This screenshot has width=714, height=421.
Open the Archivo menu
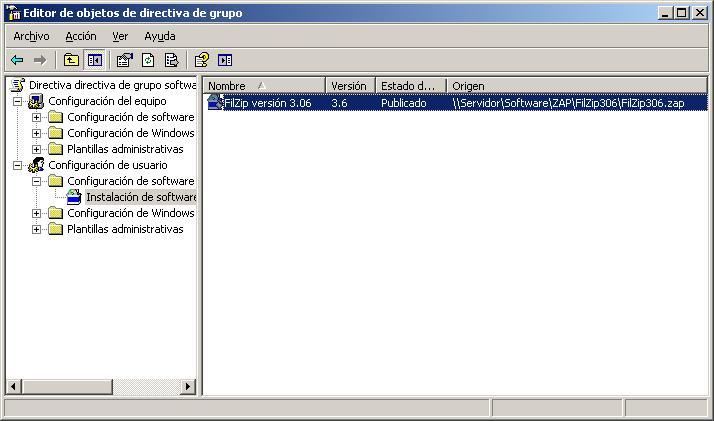[31, 36]
